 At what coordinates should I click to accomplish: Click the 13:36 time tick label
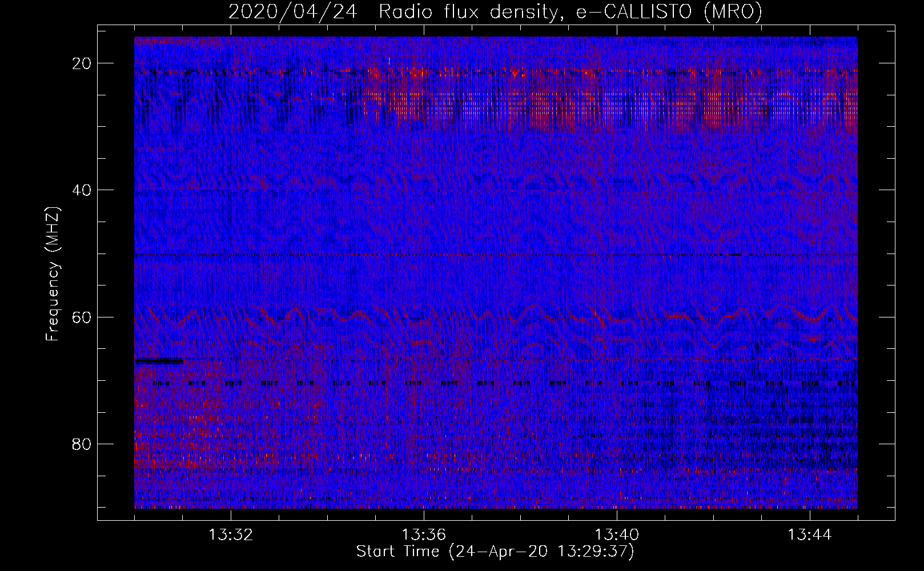tap(424, 535)
